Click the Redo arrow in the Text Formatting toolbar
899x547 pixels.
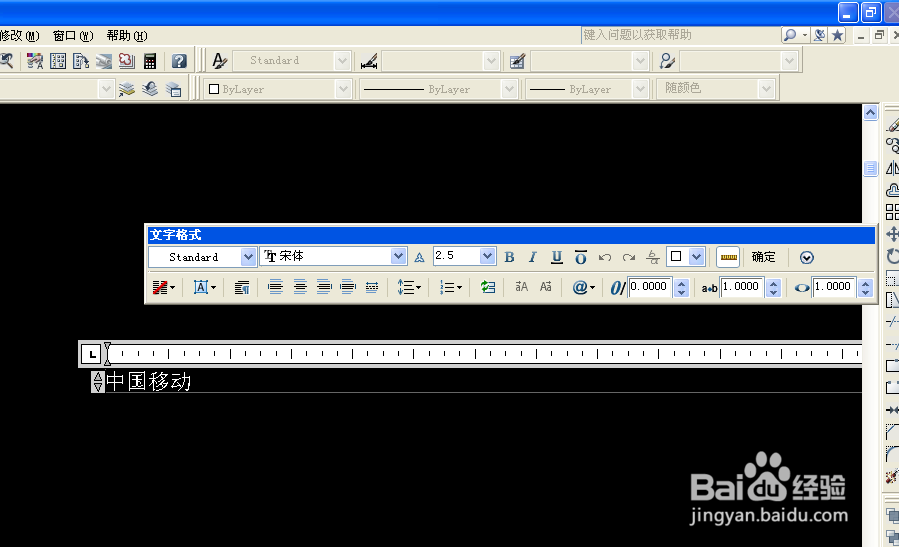tap(629, 257)
